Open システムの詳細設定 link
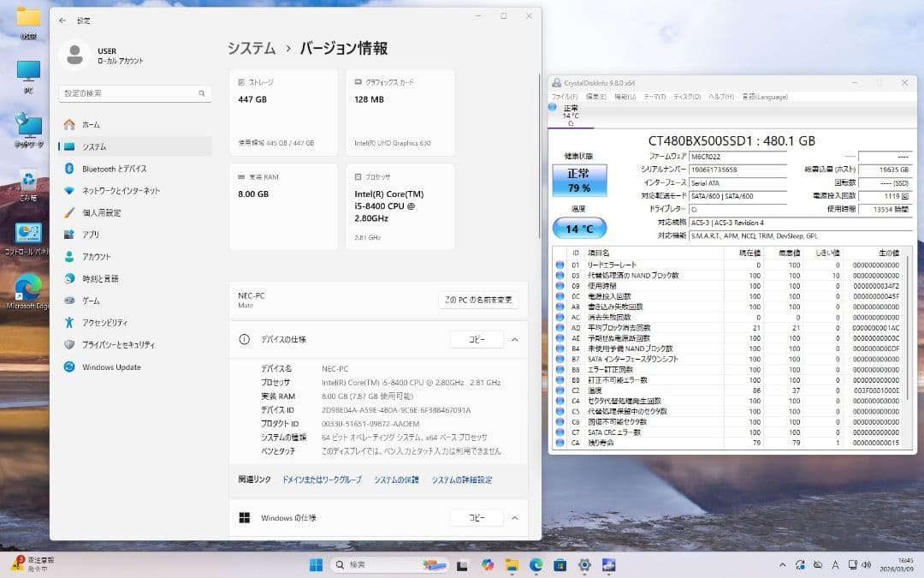The width and height of the screenshot is (924, 578). point(461,480)
